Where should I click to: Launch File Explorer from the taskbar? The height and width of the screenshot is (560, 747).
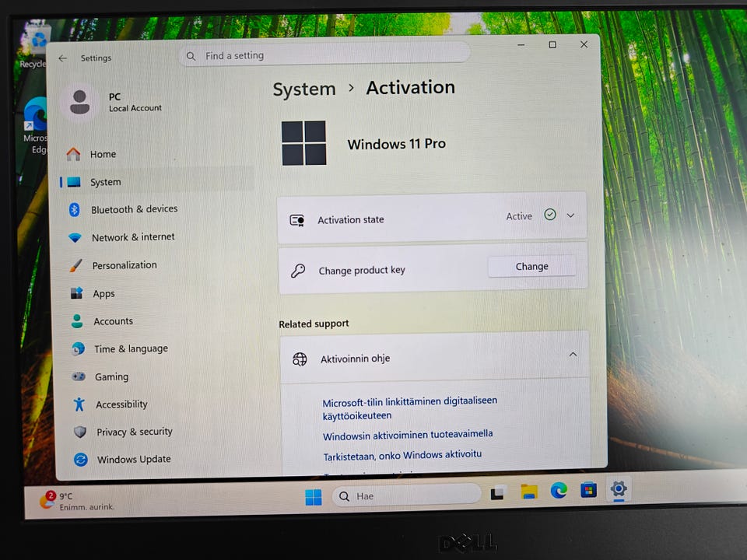coord(529,492)
